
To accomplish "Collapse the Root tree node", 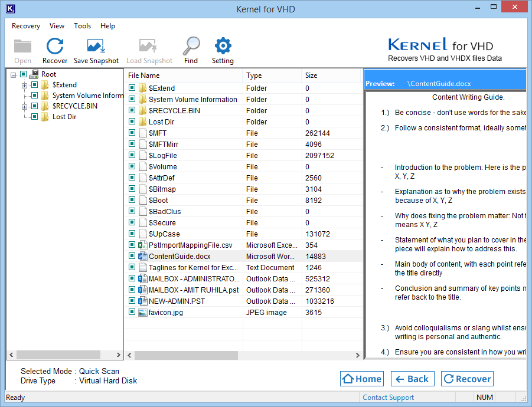I will coord(13,74).
